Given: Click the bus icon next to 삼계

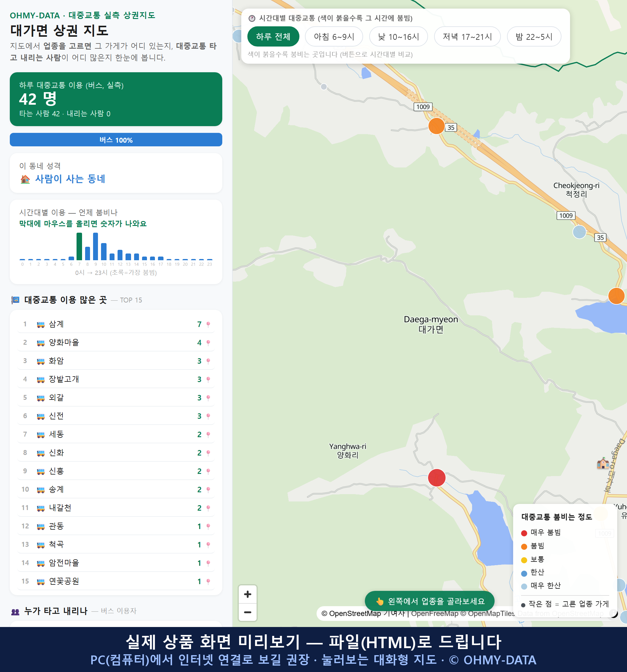Looking at the screenshot, I should pyautogui.click(x=40, y=325).
